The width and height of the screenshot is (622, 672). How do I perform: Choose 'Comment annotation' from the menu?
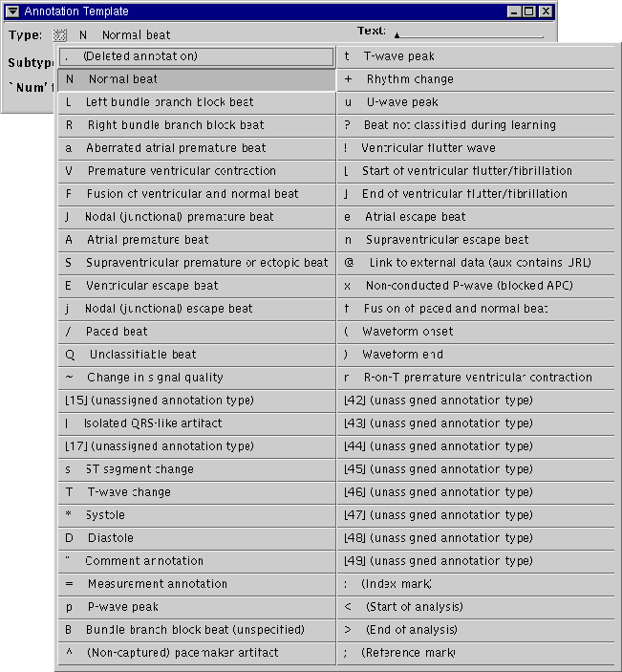(196, 561)
